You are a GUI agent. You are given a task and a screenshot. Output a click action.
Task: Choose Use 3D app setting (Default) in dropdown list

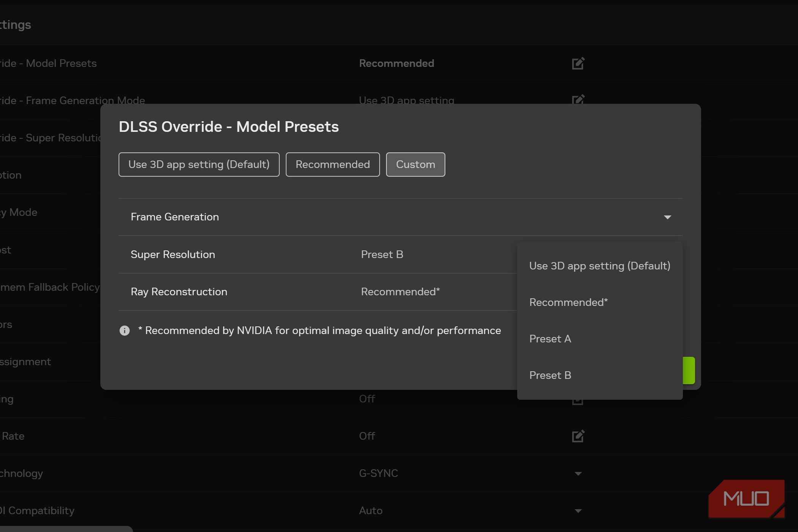(600, 266)
